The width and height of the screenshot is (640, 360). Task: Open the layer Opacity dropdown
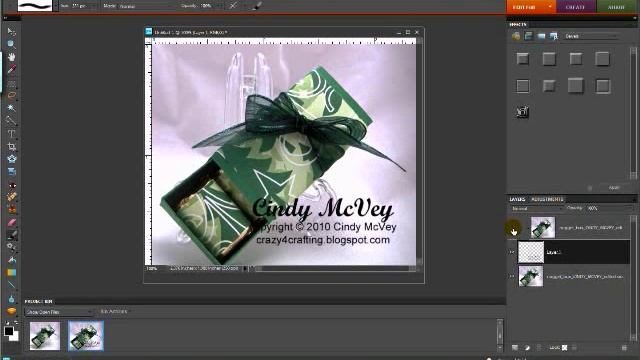609,208
